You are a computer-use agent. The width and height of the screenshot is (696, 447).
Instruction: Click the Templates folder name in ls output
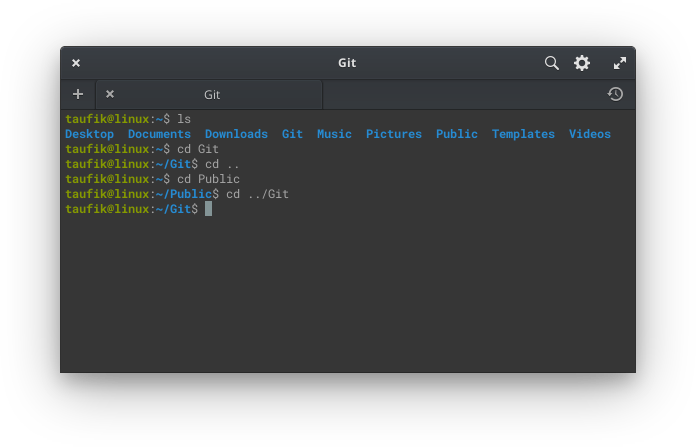tap(523, 134)
